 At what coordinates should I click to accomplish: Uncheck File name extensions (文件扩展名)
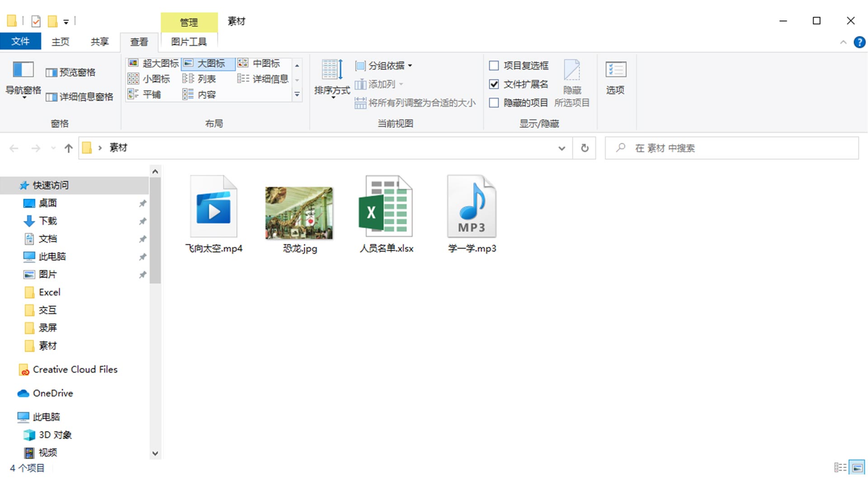point(494,84)
